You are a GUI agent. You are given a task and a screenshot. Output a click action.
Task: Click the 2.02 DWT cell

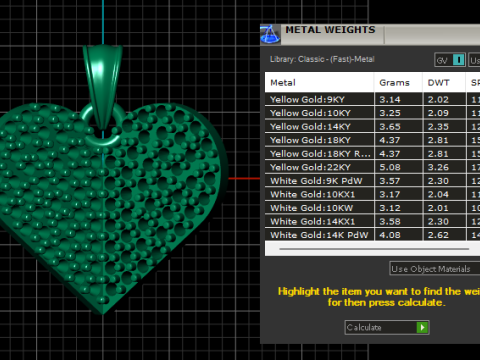(x=444, y=99)
